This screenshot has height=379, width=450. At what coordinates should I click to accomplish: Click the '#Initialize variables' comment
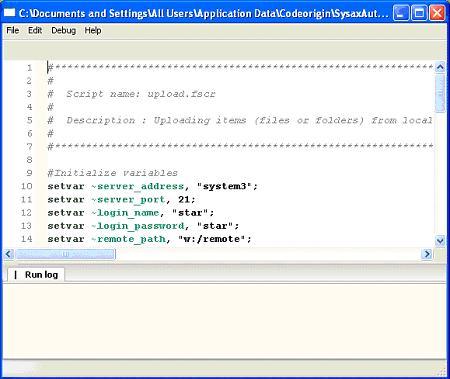(113, 173)
